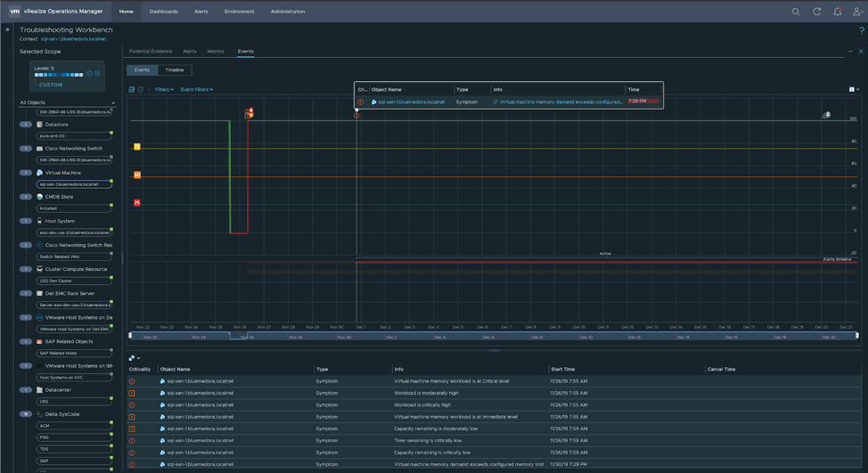Select the Cisco Networking Switch icon
This screenshot has height=473, width=868.
(39, 149)
